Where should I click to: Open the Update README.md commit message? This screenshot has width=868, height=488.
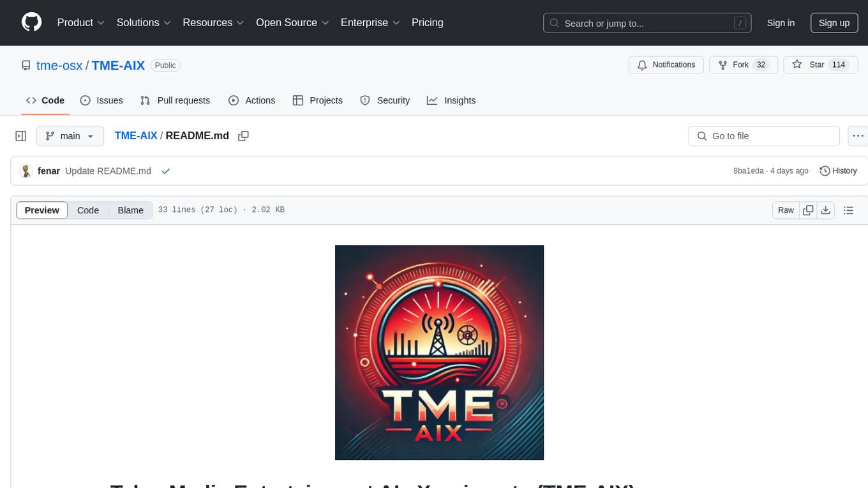point(108,171)
